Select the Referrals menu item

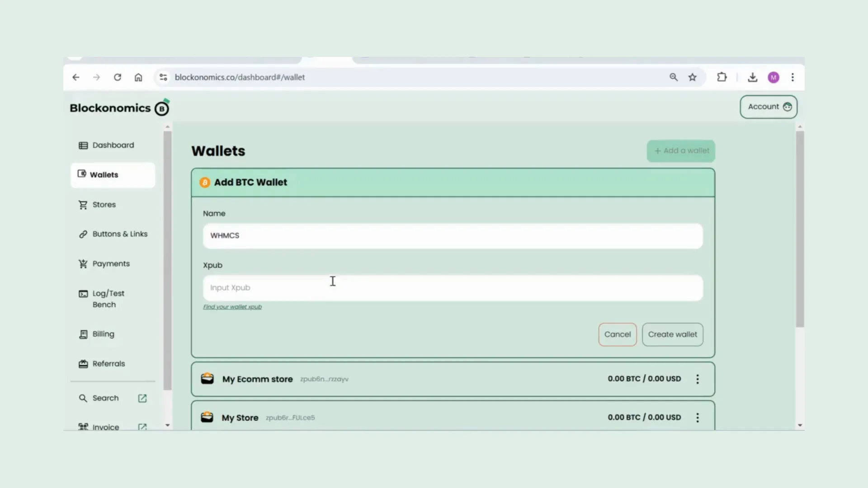point(108,363)
